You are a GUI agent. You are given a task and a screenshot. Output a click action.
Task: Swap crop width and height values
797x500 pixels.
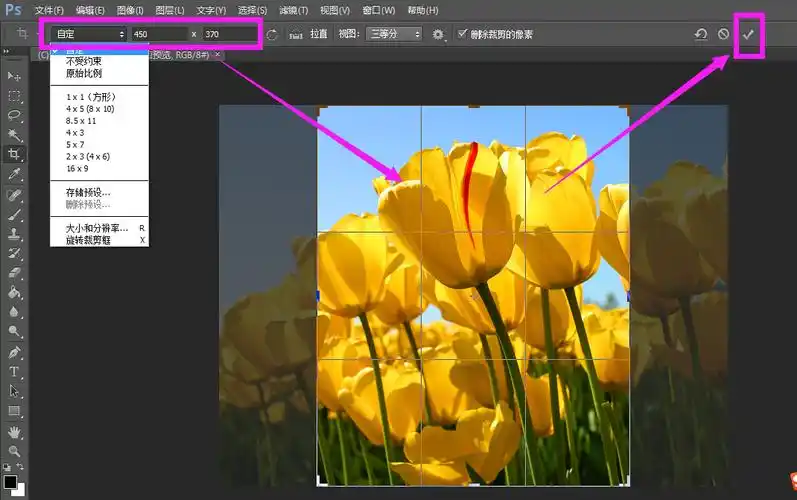(272, 34)
